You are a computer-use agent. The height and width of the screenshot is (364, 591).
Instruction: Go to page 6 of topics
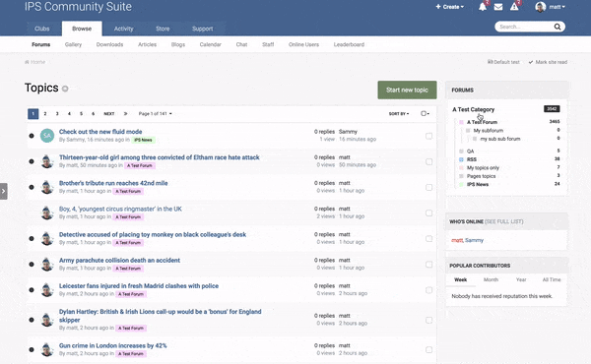point(94,114)
